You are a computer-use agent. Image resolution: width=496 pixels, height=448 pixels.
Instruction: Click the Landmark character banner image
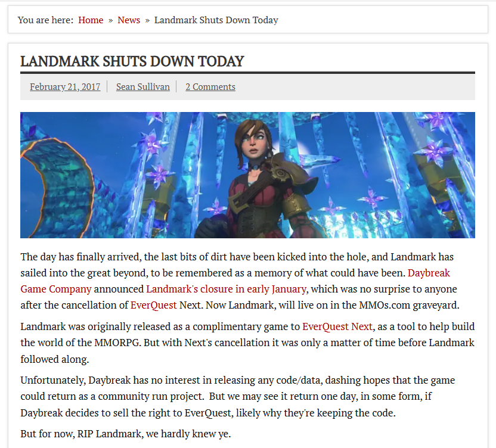pyautogui.click(x=247, y=175)
